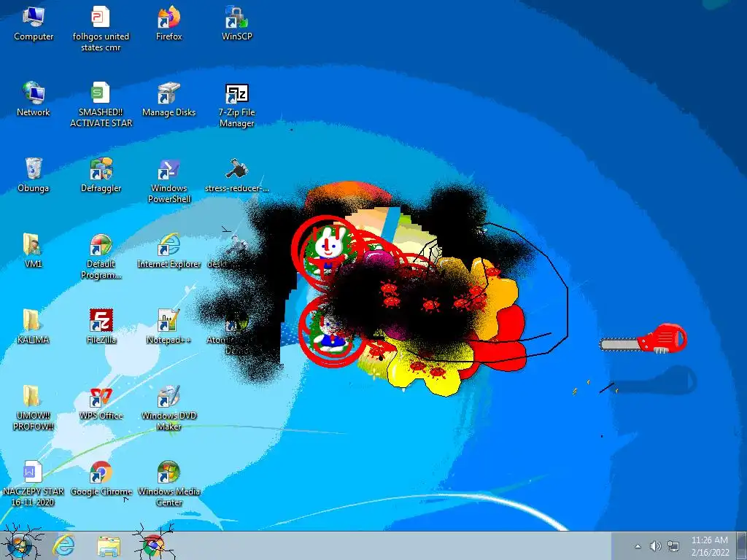Open Windows DVD Maker shortcut

[169, 408]
